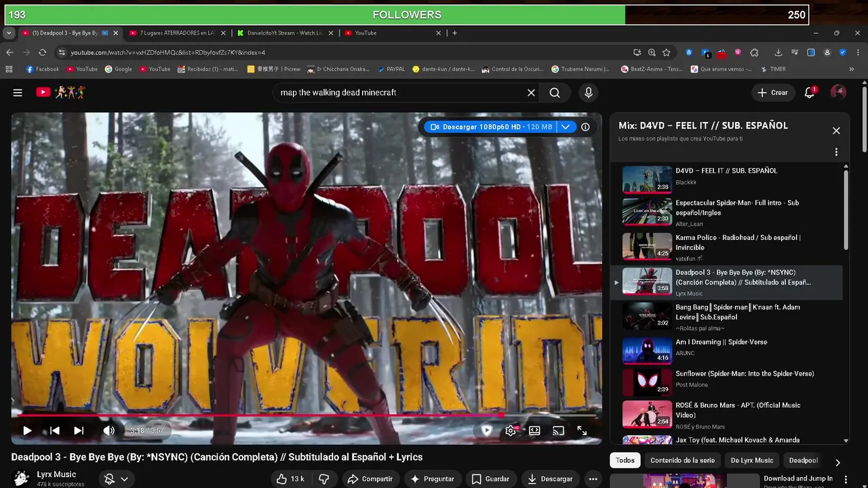868x488 pixels.
Task: Enter fullscreen mode
Action: pos(582,430)
